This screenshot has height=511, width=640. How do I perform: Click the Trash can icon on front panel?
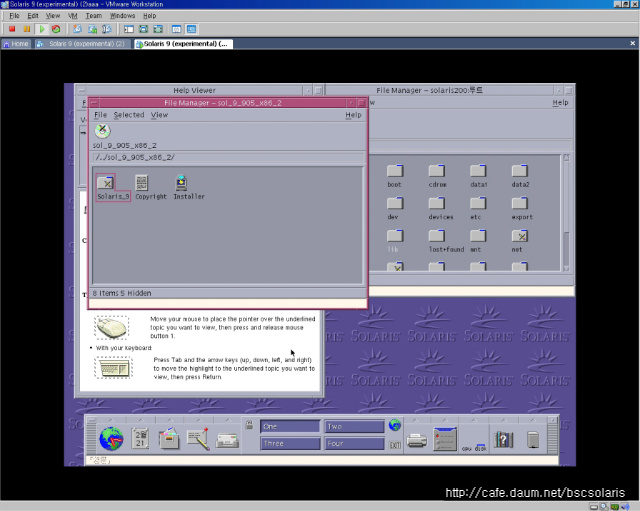click(533, 440)
